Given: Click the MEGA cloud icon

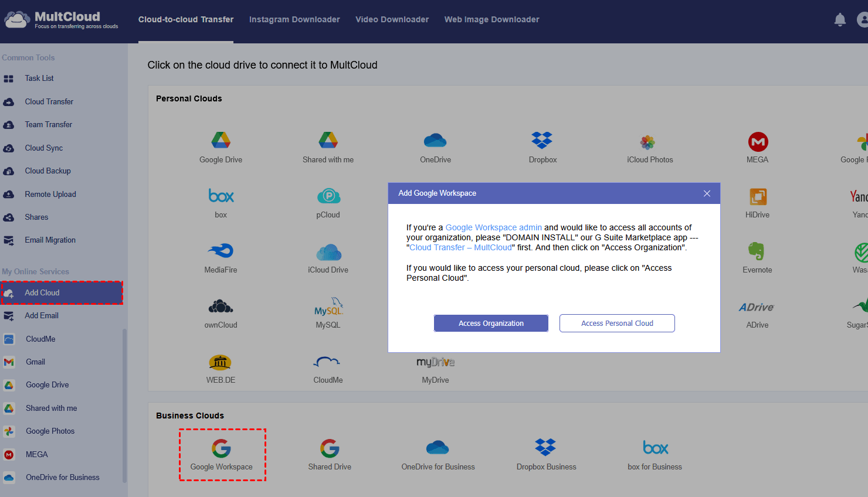Looking at the screenshot, I should click(758, 142).
